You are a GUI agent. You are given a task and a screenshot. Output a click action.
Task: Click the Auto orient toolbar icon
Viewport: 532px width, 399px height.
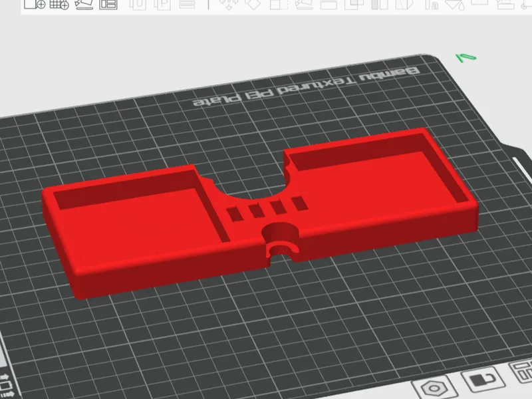tap(84, 4)
